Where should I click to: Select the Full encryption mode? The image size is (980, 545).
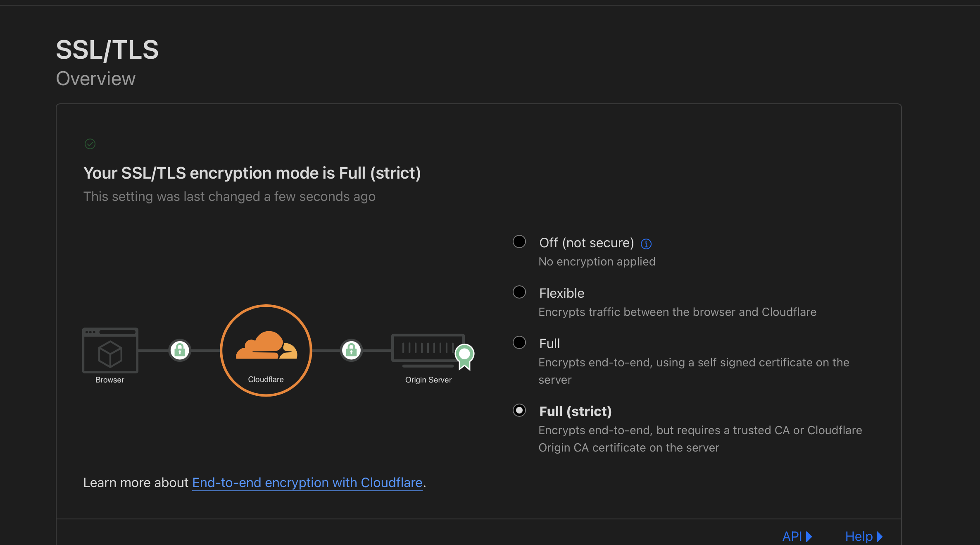tap(519, 342)
